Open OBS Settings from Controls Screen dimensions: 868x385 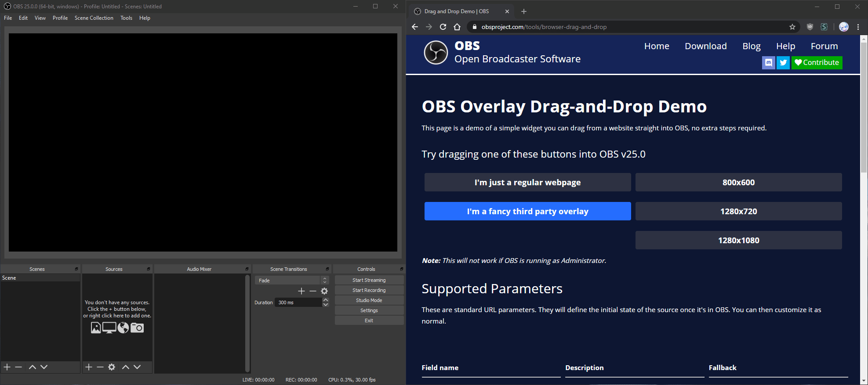pos(369,310)
